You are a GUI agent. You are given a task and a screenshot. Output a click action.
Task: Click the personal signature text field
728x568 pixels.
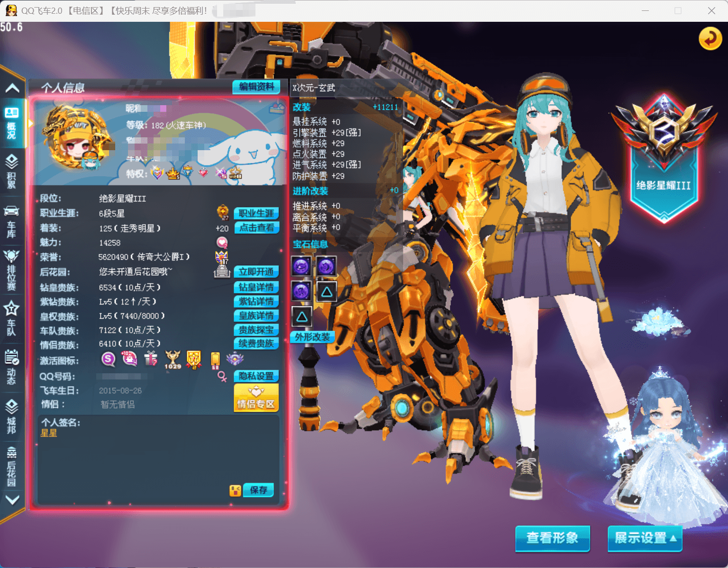(158, 460)
